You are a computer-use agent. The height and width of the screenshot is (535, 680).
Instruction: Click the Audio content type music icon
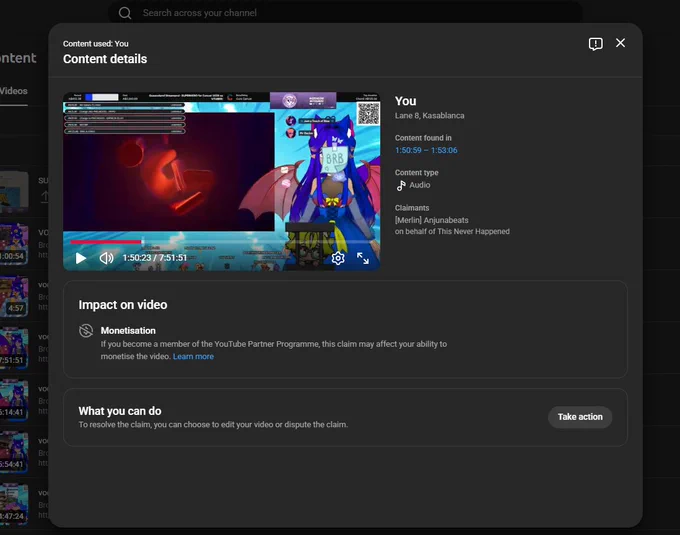(x=401, y=186)
